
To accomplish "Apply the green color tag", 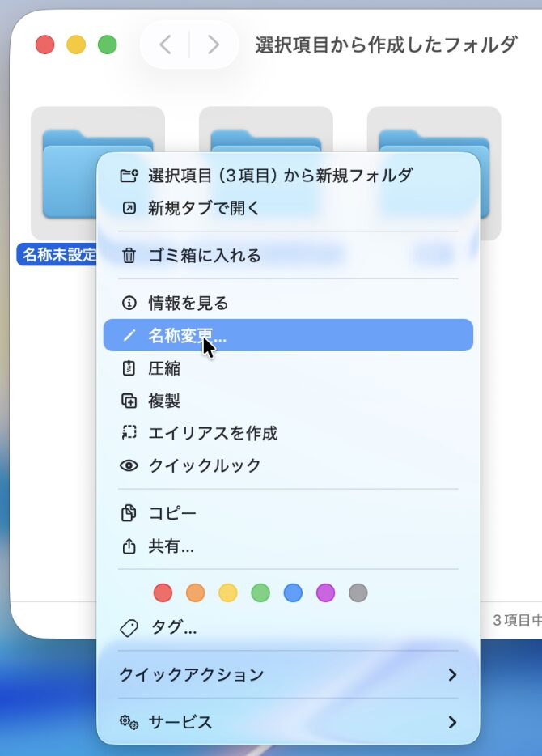I will point(260,593).
